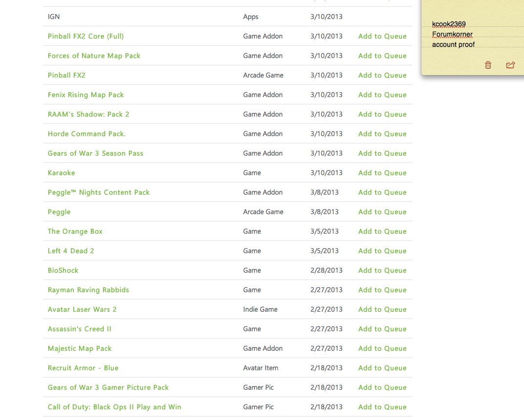Add Fenix Rising Map Pack to queue
The image size is (524, 420).
(382, 95)
